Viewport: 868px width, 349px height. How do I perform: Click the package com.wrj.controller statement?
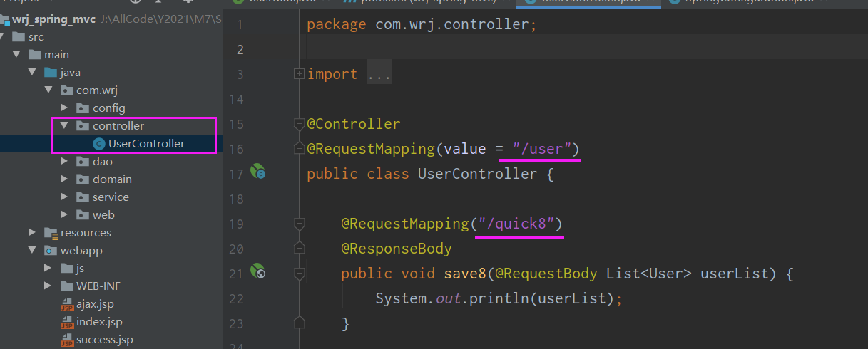421,24
